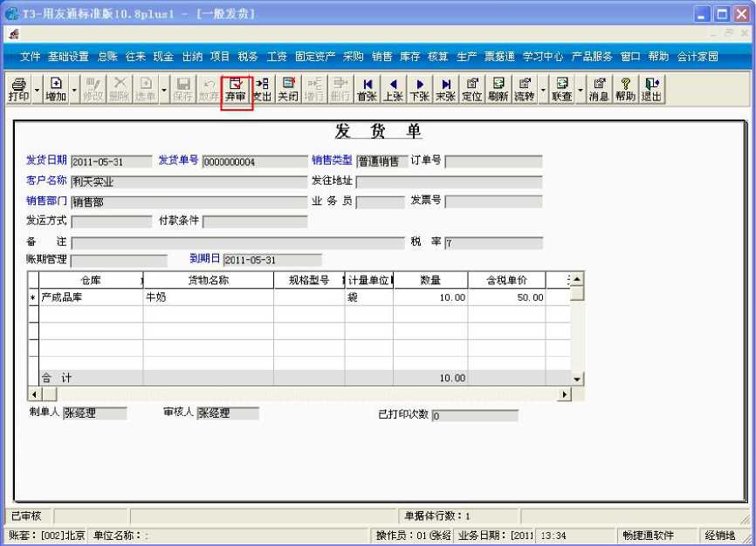Click the 保存 save icon
Viewport: 756px width, 546px height.
pyautogui.click(x=182, y=90)
